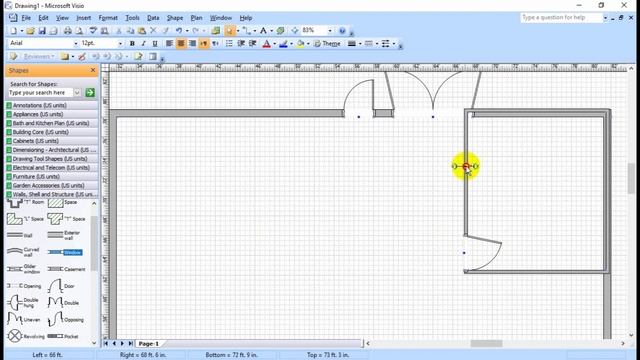The width and height of the screenshot is (640, 360).
Task: Open the shape search history dropdown
Action: point(77,93)
